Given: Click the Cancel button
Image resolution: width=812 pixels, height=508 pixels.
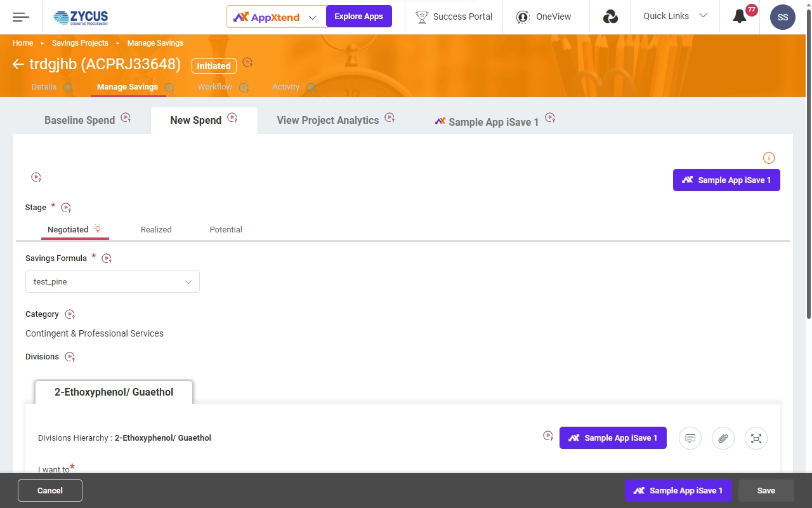Looking at the screenshot, I should 50,491.
